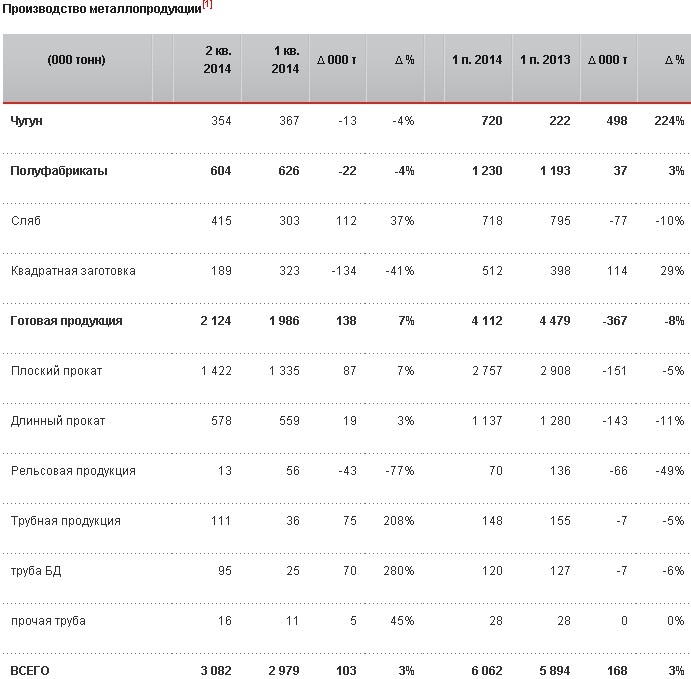Click the 'Рельсовая продукция' row label
Image resolution: width=691 pixels, height=679 pixels.
(x=73, y=471)
